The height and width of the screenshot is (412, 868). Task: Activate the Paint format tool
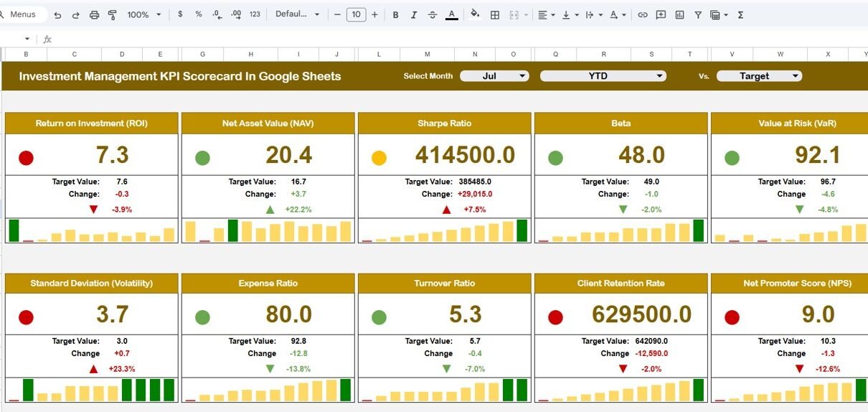point(112,14)
